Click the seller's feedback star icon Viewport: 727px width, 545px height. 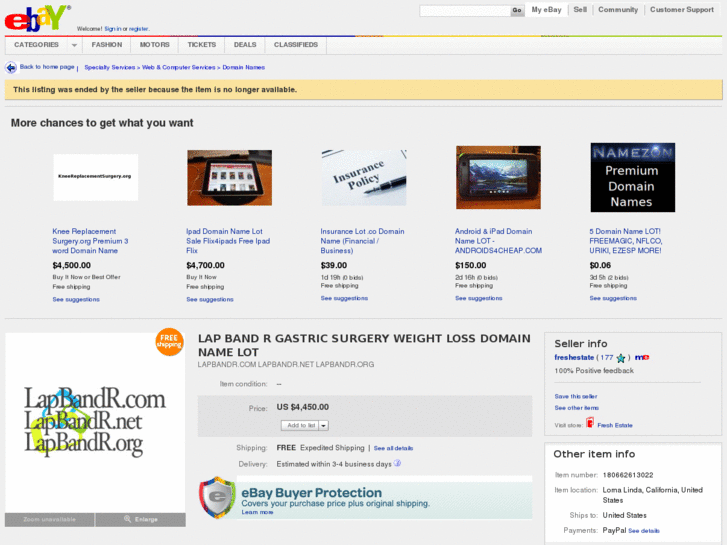coord(621,358)
